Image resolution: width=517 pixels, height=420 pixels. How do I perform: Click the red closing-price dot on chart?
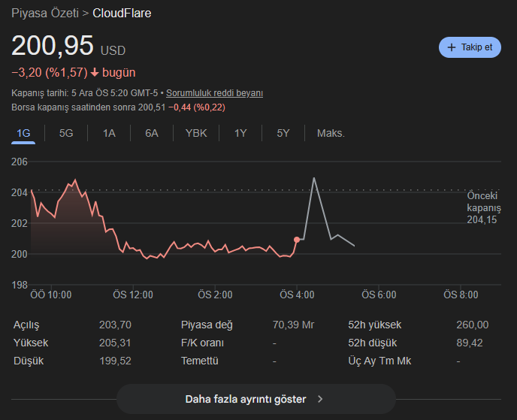[x=297, y=240]
